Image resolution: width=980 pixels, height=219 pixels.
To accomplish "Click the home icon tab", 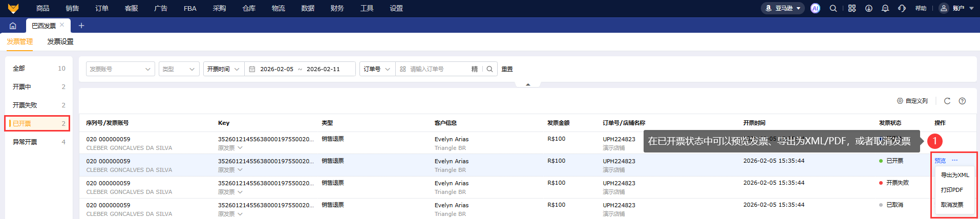I will click(13, 26).
